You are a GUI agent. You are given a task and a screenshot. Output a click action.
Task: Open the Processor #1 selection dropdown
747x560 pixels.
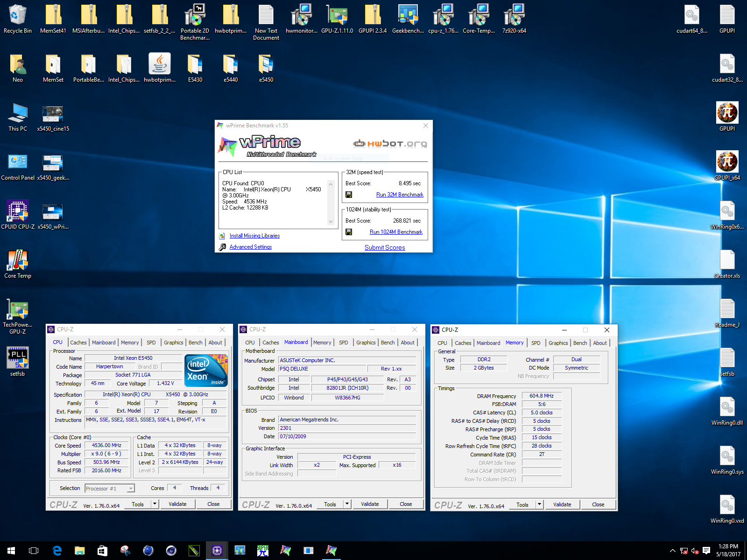(x=110, y=488)
